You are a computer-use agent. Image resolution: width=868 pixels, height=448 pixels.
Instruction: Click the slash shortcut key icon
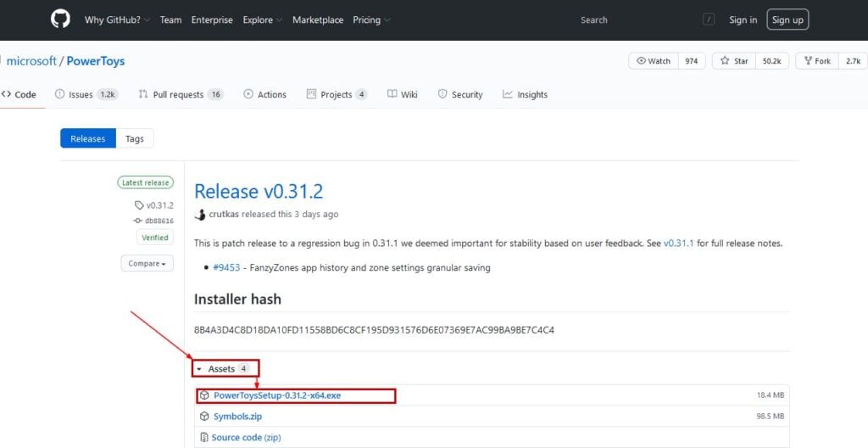click(709, 20)
